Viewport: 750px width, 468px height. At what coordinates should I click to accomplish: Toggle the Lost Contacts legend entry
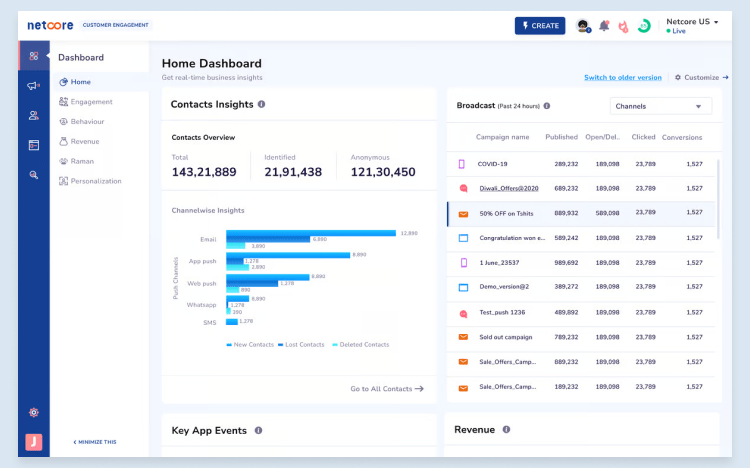301,345
